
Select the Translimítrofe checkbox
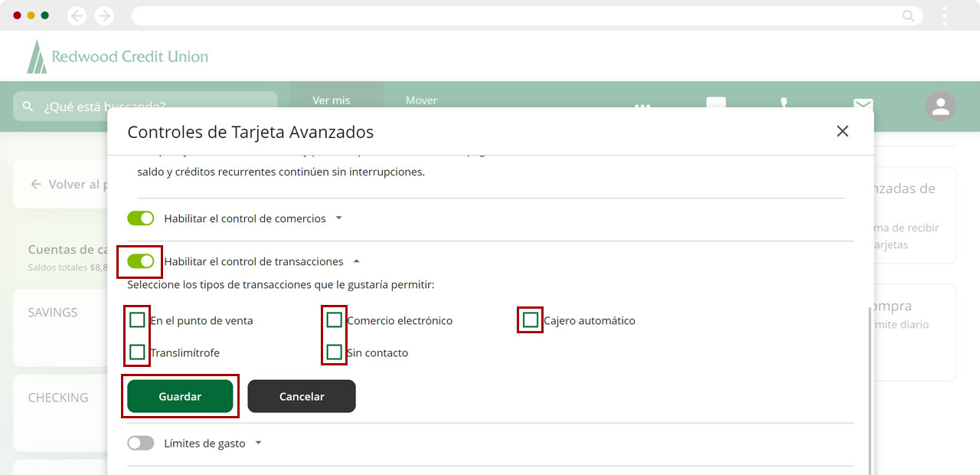(137, 352)
